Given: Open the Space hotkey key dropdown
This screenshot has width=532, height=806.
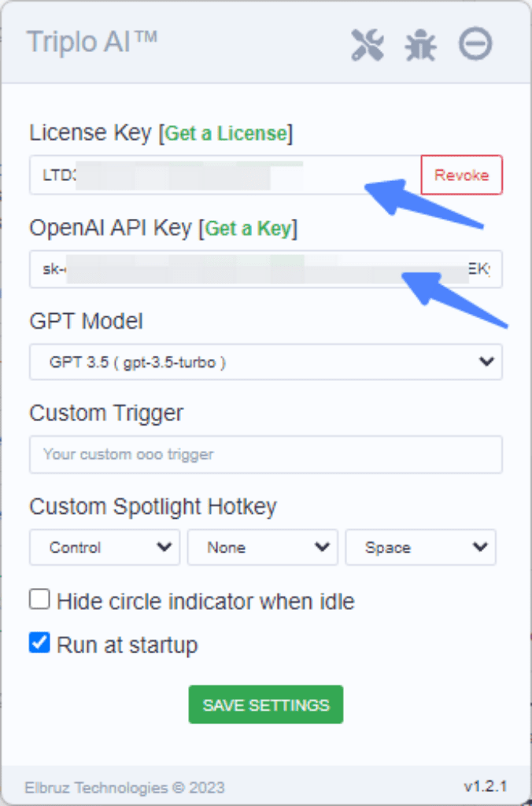Looking at the screenshot, I should click(x=420, y=548).
